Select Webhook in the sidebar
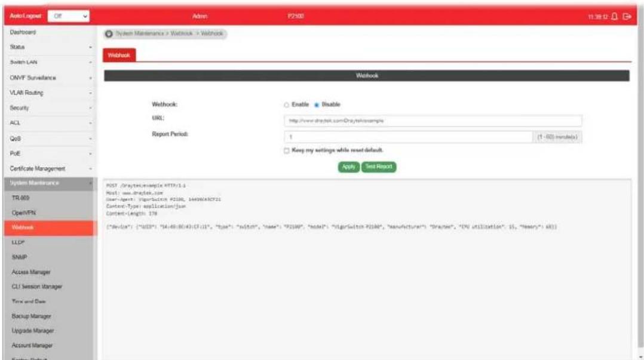This screenshot has height=360, width=644. click(x=50, y=228)
